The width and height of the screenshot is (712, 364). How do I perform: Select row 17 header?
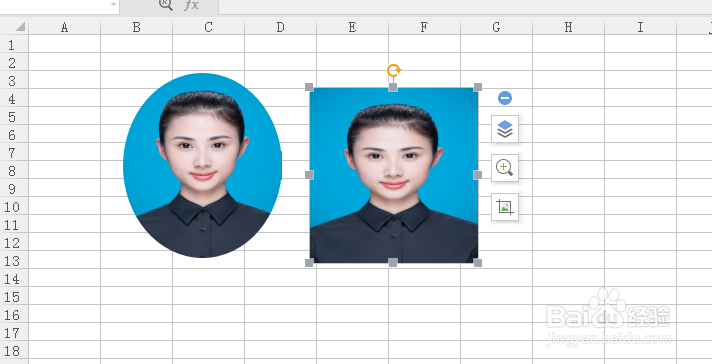click(14, 332)
